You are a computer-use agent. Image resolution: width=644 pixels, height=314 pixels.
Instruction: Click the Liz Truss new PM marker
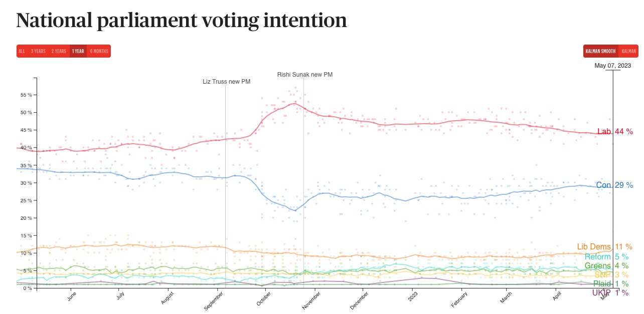pyautogui.click(x=226, y=82)
